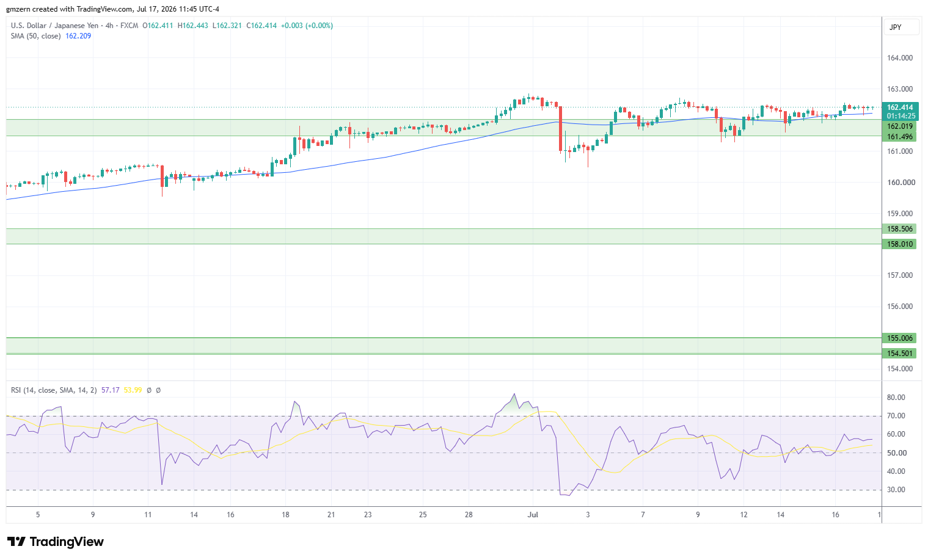Click the 23 label on the date axis
This screenshot has width=928, height=560.
coord(368,515)
